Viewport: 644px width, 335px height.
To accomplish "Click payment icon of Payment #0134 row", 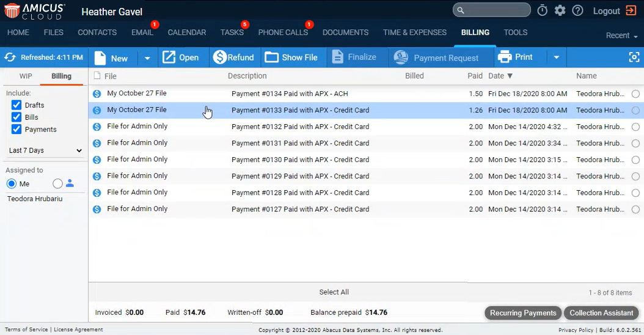I will point(97,94).
